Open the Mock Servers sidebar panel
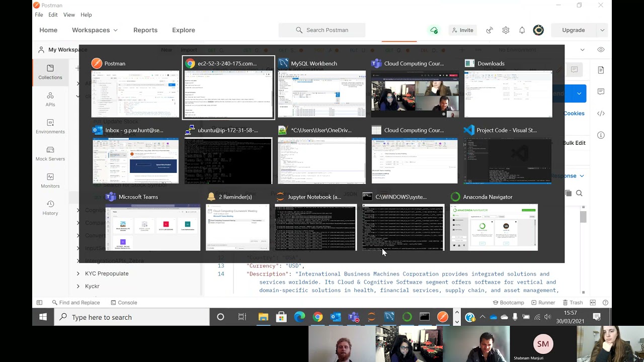 click(50, 154)
